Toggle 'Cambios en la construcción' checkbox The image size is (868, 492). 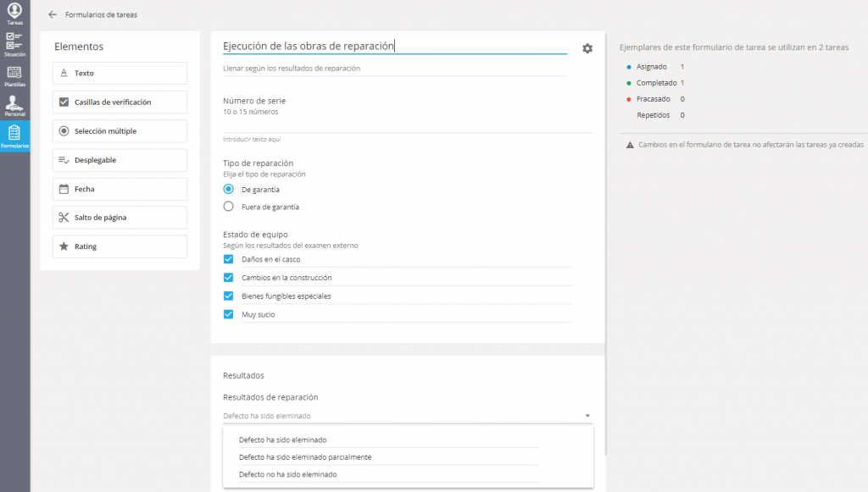pyautogui.click(x=228, y=278)
